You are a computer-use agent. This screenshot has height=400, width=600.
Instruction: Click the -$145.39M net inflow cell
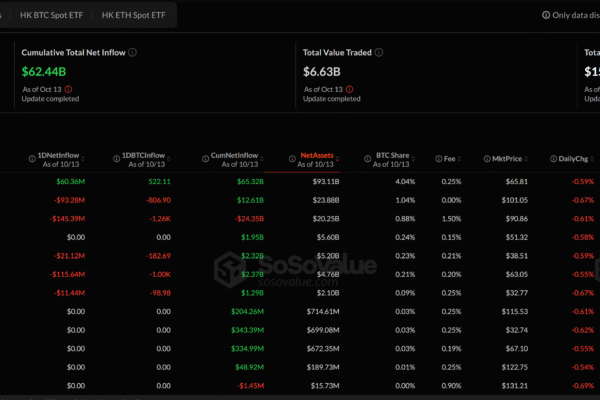pyautogui.click(x=63, y=218)
